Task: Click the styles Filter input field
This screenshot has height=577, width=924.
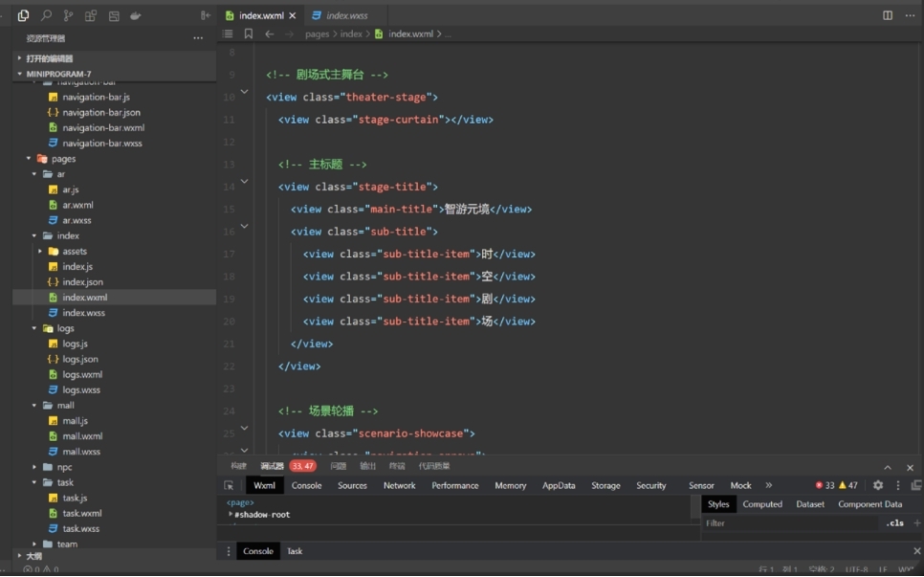Action: [790, 523]
